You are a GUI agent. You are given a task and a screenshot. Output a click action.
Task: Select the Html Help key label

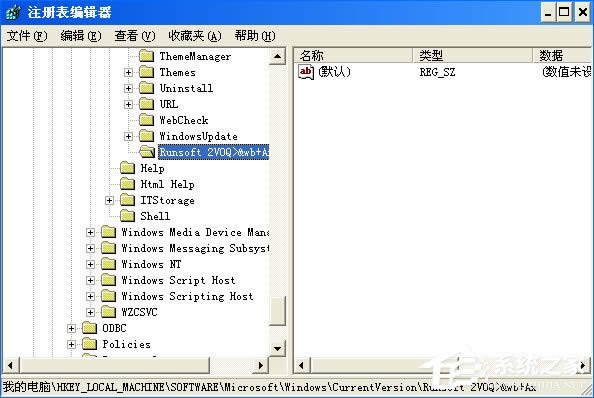pyautogui.click(x=167, y=184)
